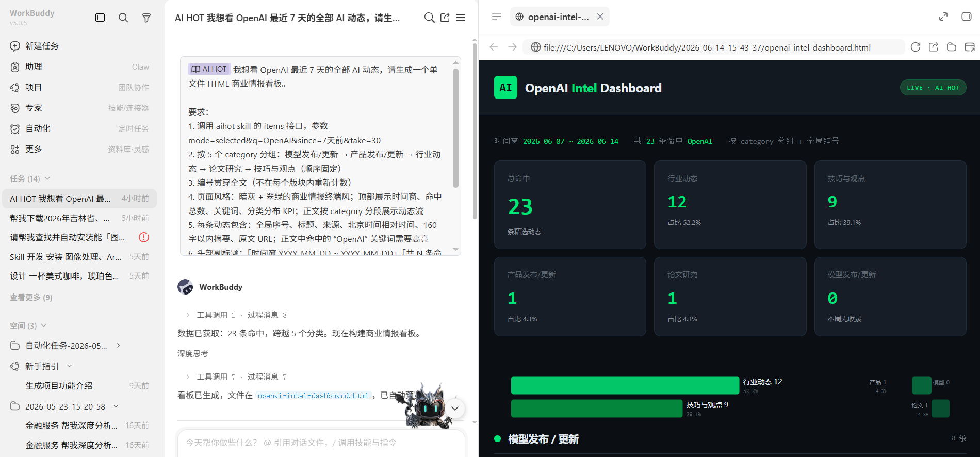The width and height of the screenshot is (980, 457).
Task: Click the conversation pane scrollbar thumb
Action: coord(475,131)
